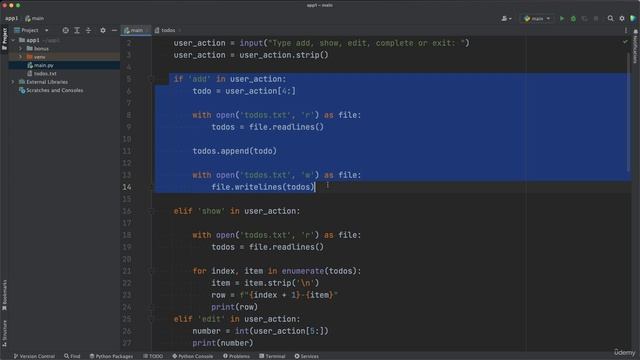The width and height of the screenshot is (640, 360).
Task: Fold the elif 'show' block on line 16
Action: click(150, 211)
